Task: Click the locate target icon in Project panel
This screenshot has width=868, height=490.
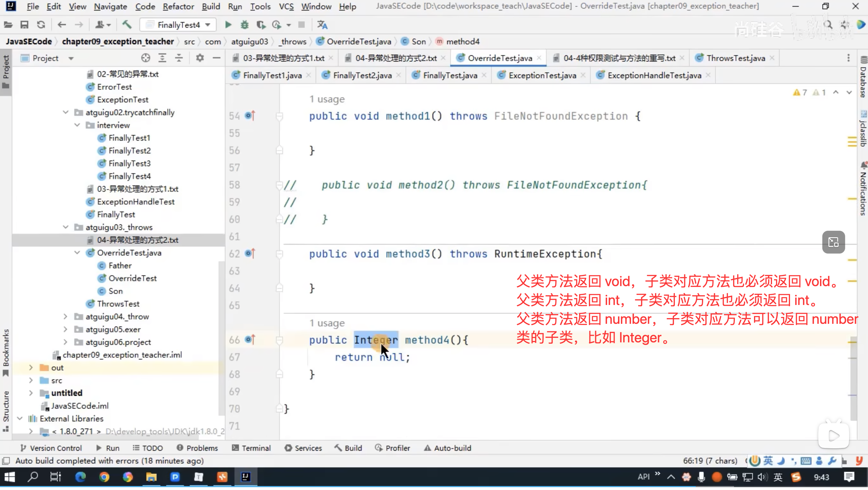Action: 145,58
